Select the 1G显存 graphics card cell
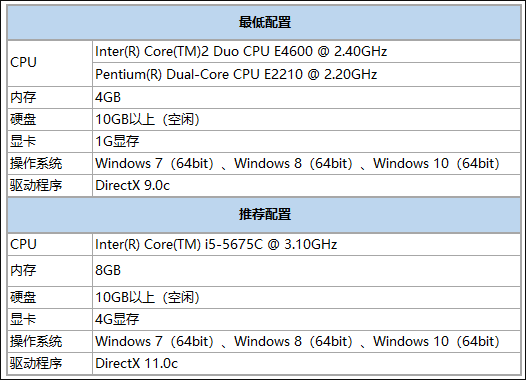The height and width of the screenshot is (380, 526). click(x=306, y=142)
